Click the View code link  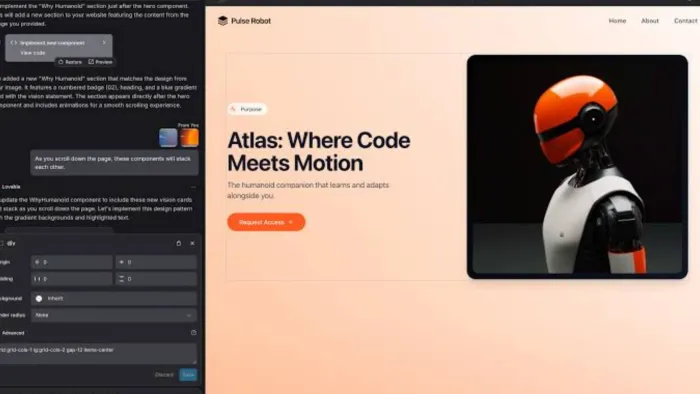tap(33, 53)
